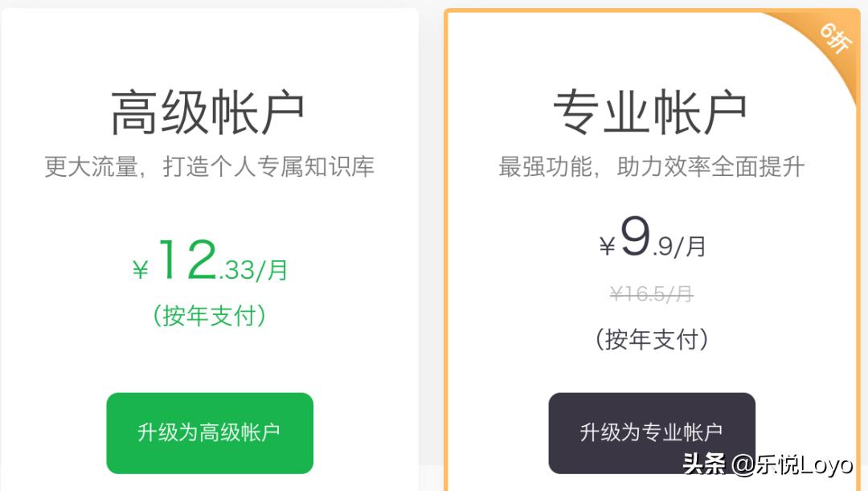Viewport: 868px width, 491px height.
Task: Click the 高级帐户 card title
Action: click(x=208, y=110)
